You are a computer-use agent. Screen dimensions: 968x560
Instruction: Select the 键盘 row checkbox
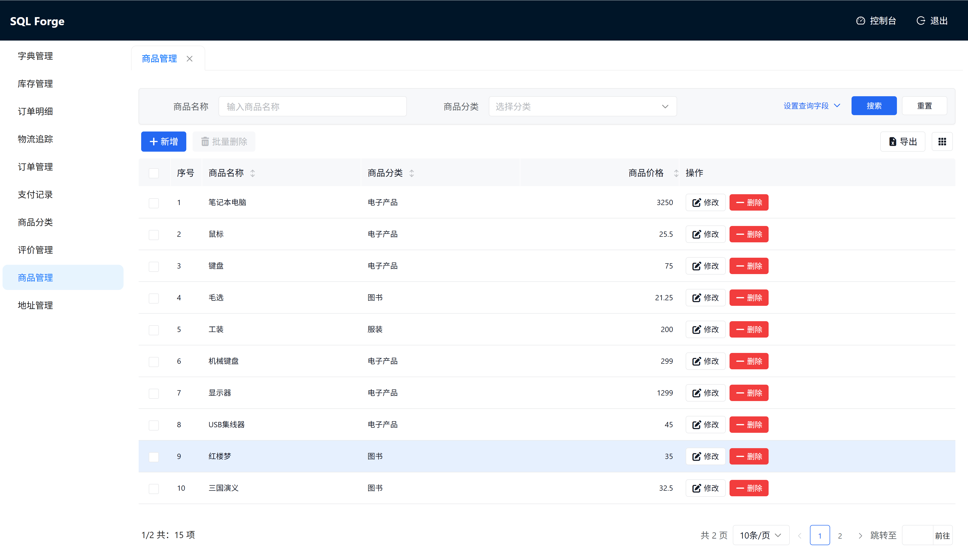pos(154,266)
